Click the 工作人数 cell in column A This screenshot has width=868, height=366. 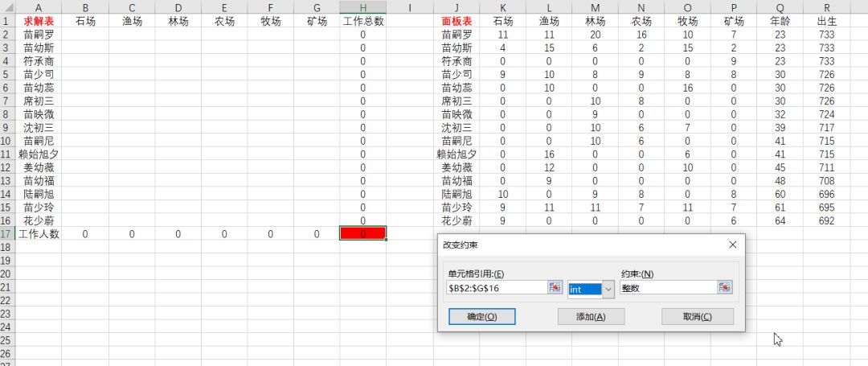(39, 233)
